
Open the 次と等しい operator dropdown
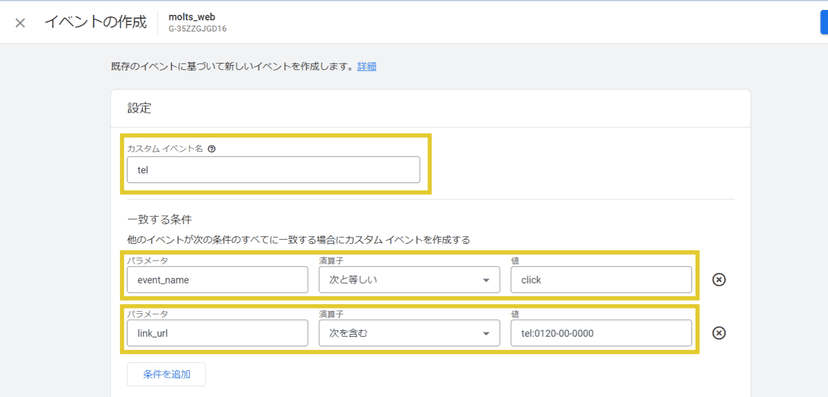[409, 280]
